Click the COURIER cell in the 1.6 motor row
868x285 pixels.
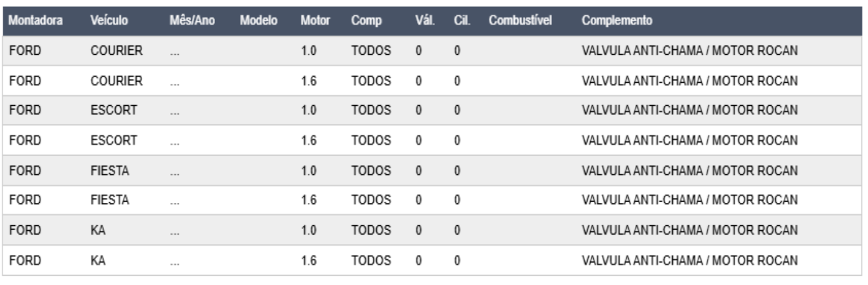117,81
